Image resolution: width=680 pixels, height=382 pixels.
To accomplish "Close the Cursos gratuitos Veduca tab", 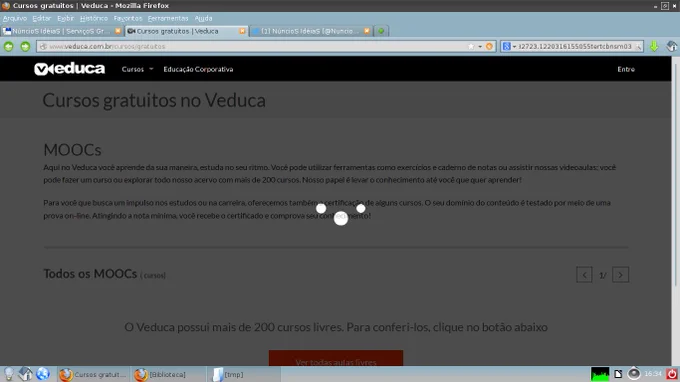I will pyautogui.click(x=242, y=31).
